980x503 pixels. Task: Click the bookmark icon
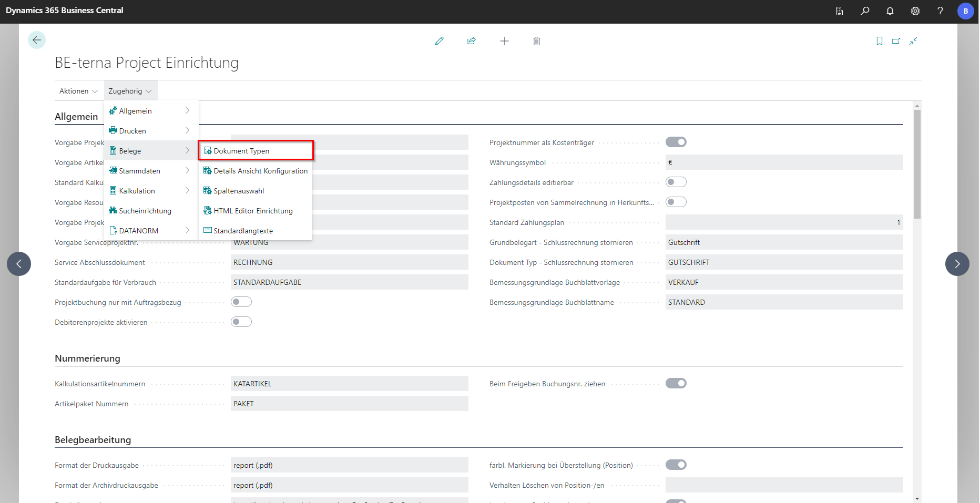879,41
